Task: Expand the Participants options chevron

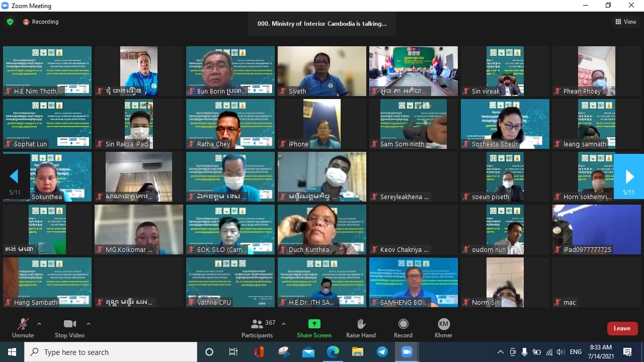Action: (x=284, y=324)
